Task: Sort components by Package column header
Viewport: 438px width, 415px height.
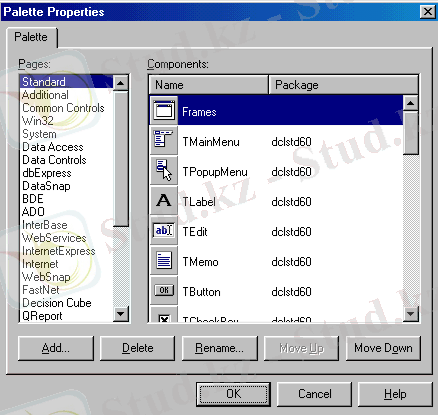Action: coord(343,85)
